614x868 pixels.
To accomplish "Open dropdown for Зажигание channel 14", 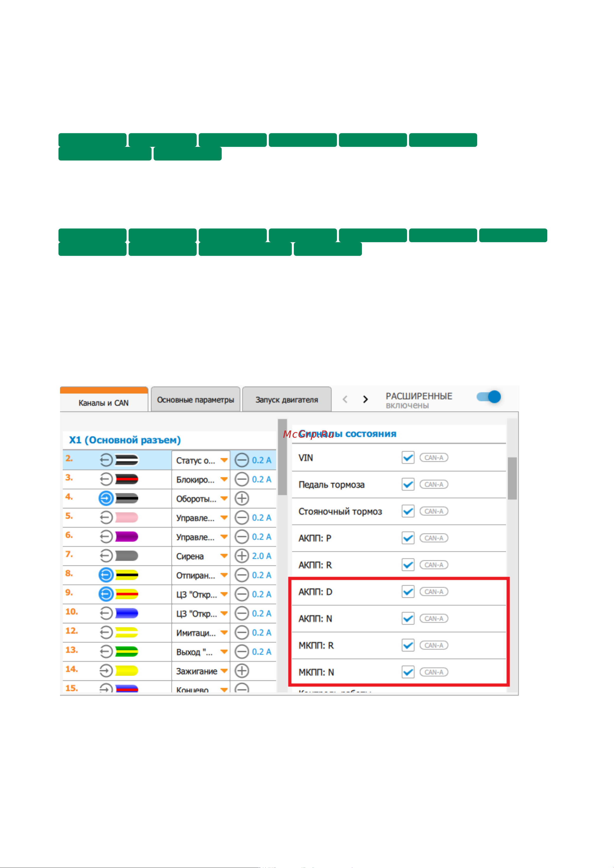I will pos(224,671).
